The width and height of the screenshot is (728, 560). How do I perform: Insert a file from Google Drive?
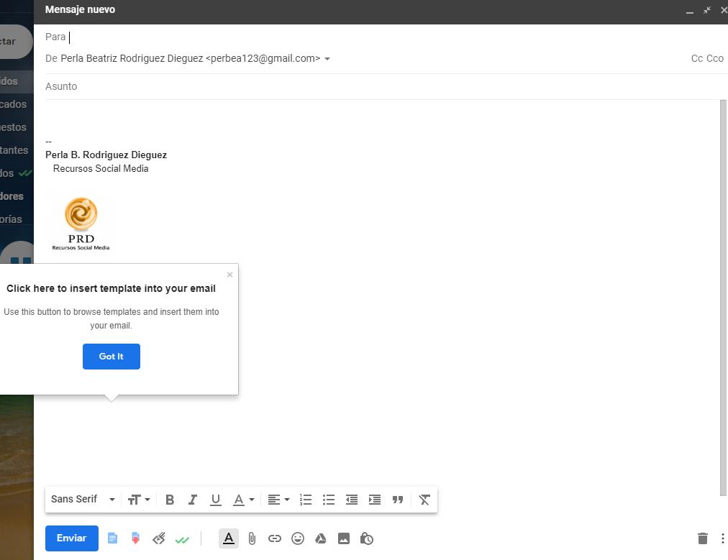[x=321, y=538]
